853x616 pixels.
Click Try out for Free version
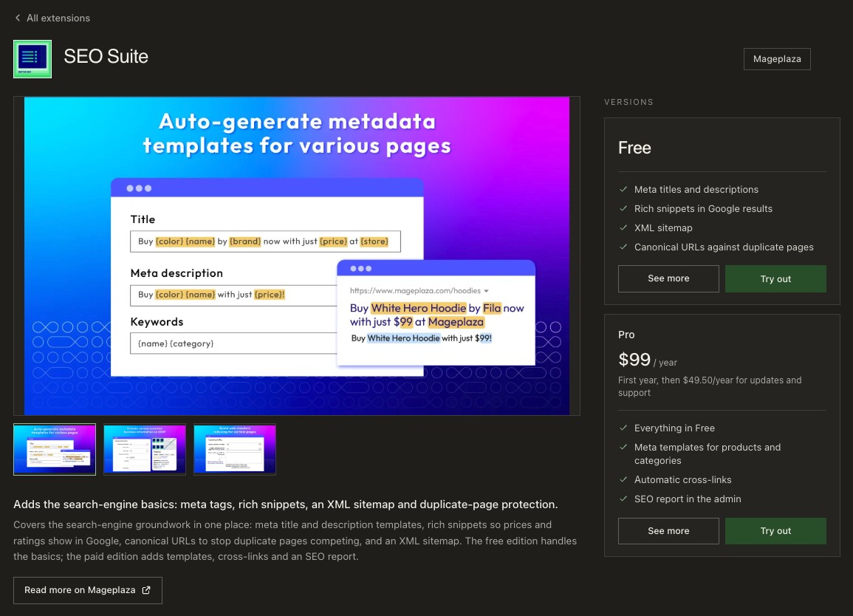coord(775,278)
